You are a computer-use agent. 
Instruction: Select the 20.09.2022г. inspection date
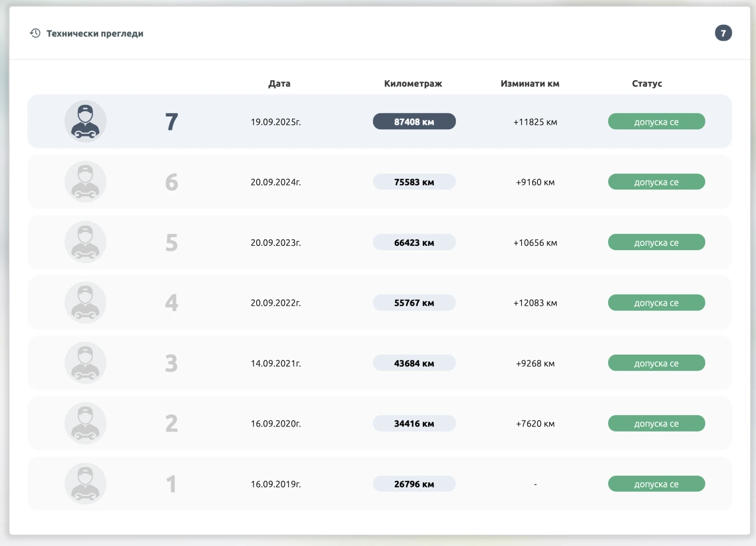pyautogui.click(x=275, y=303)
